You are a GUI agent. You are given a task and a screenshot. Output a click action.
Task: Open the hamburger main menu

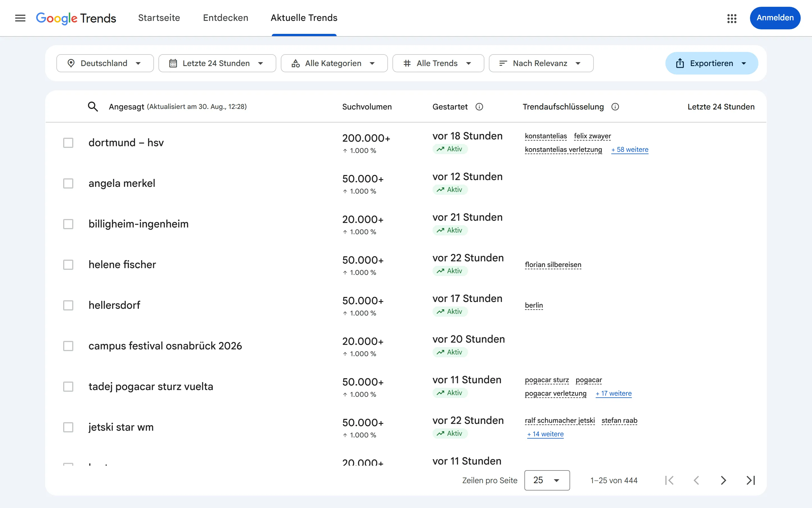point(20,18)
